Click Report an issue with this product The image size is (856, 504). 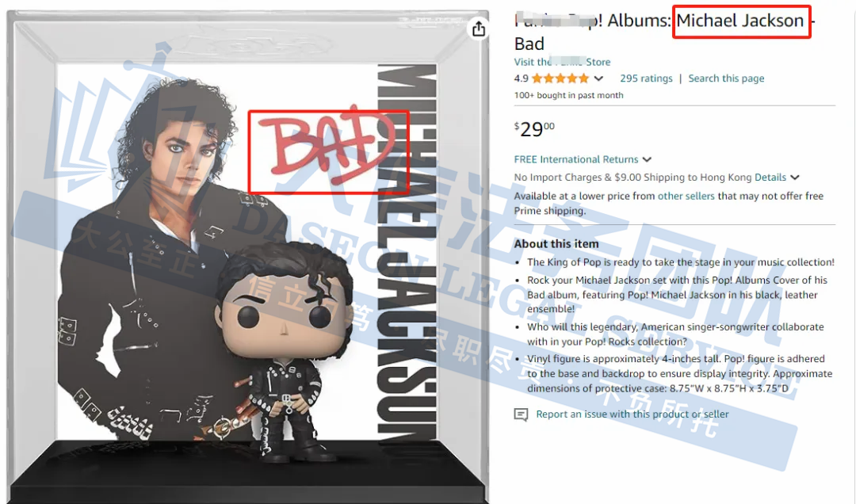pyautogui.click(x=632, y=414)
